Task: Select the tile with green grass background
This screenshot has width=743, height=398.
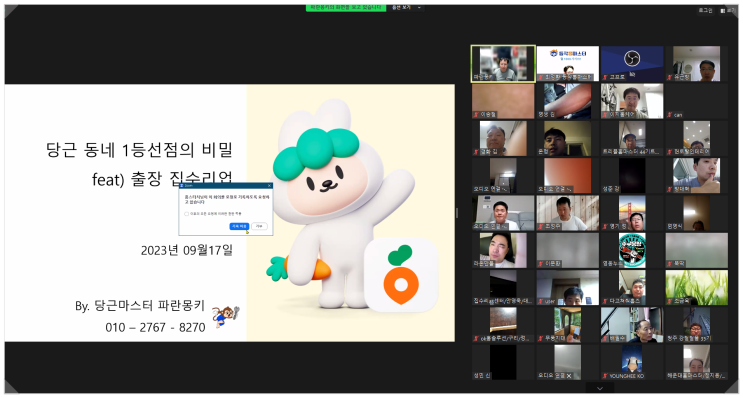Action: click(697, 288)
